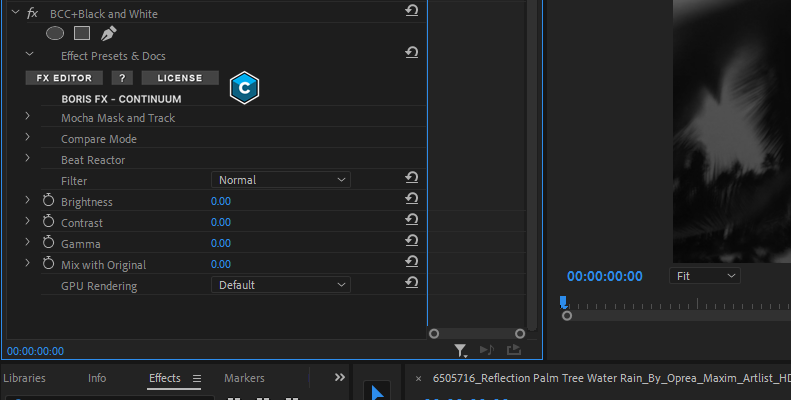The width and height of the screenshot is (791, 400).
Task: Click the Contrast value field
Action: coord(220,222)
